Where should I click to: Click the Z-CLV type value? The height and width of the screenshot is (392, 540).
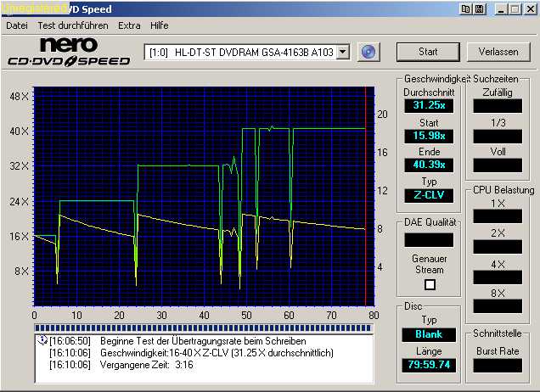[429, 195]
